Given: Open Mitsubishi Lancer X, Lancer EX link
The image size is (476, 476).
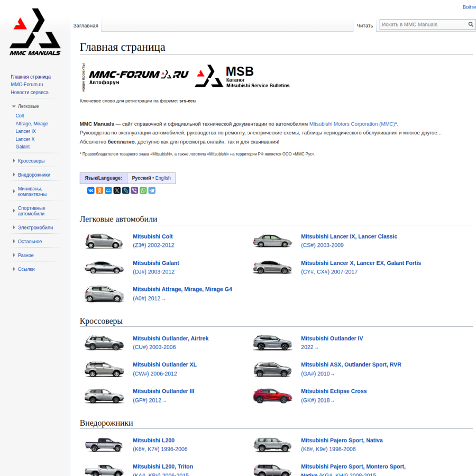Looking at the screenshot, I should [361, 263].
